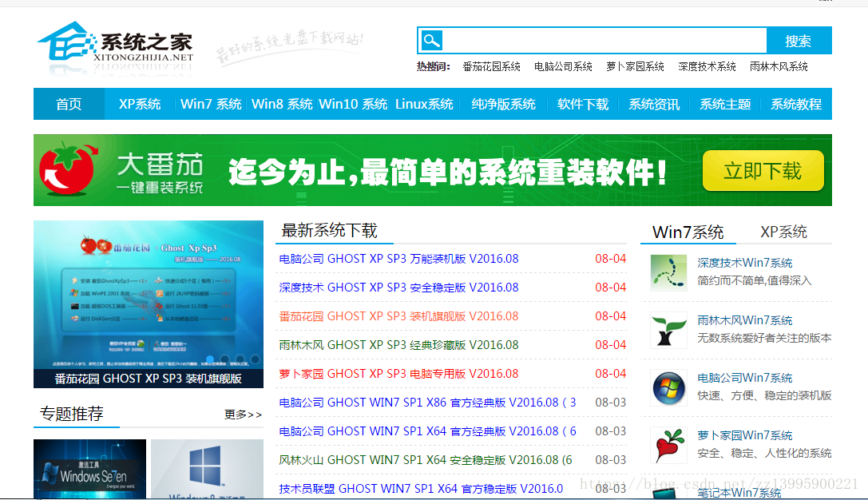Click the 专题推荐 section heading
868x500 pixels.
point(71,414)
